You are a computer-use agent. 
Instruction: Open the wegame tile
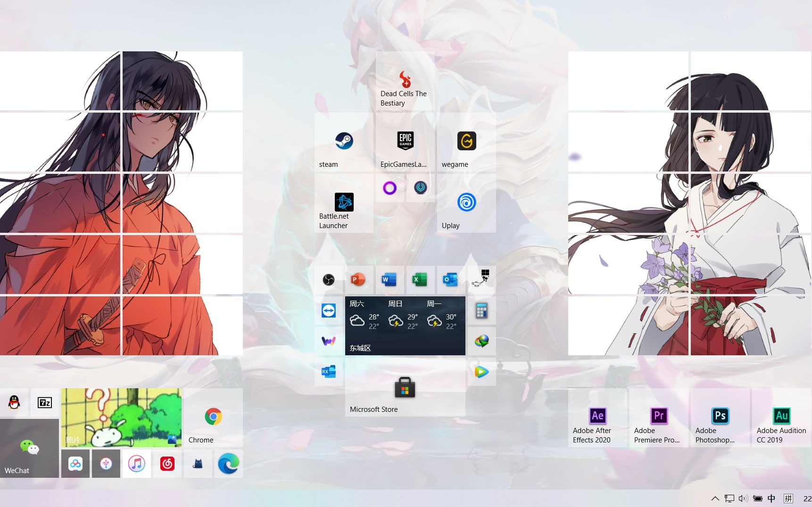coord(466,142)
